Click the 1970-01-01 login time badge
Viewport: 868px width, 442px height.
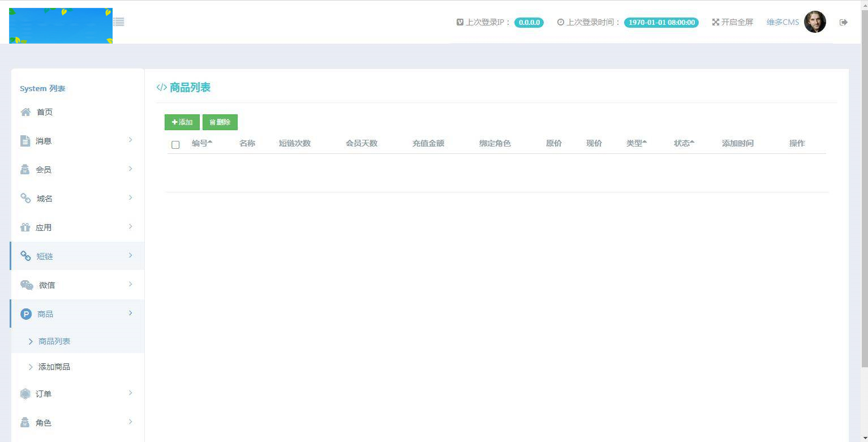click(x=661, y=22)
